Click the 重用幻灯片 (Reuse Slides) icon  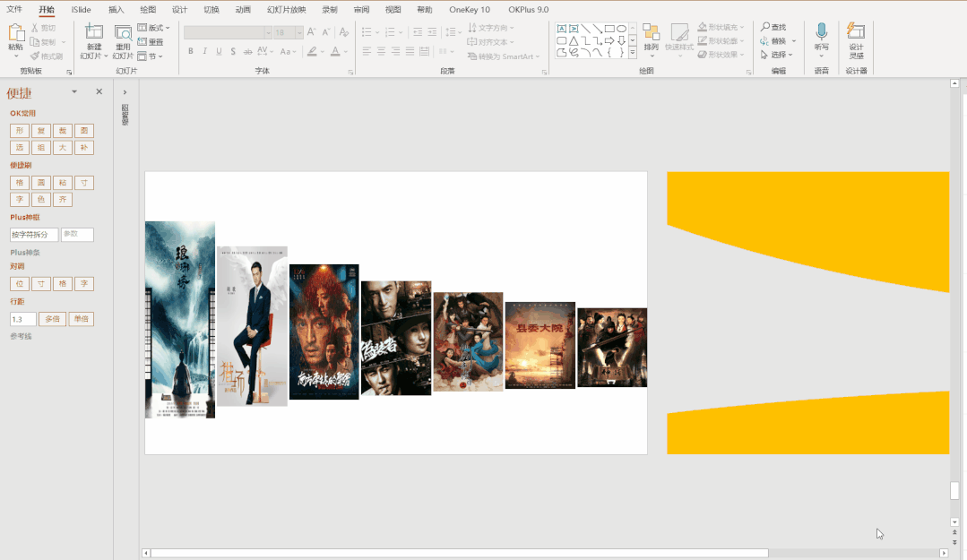tap(124, 32)
